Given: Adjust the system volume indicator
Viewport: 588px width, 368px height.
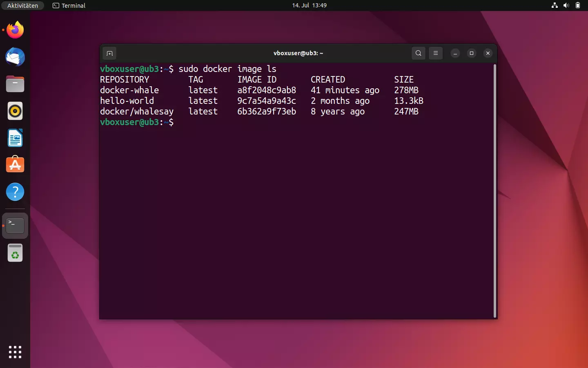Looking at the screenshot, I should (x=566, y=5).
